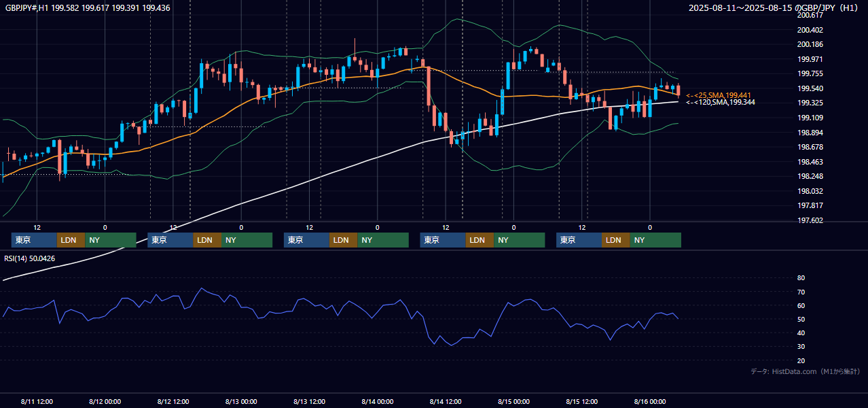This screenshot has width=868, height=408.
Task: Select price label 198.678
Action: (x=810, y=147)
